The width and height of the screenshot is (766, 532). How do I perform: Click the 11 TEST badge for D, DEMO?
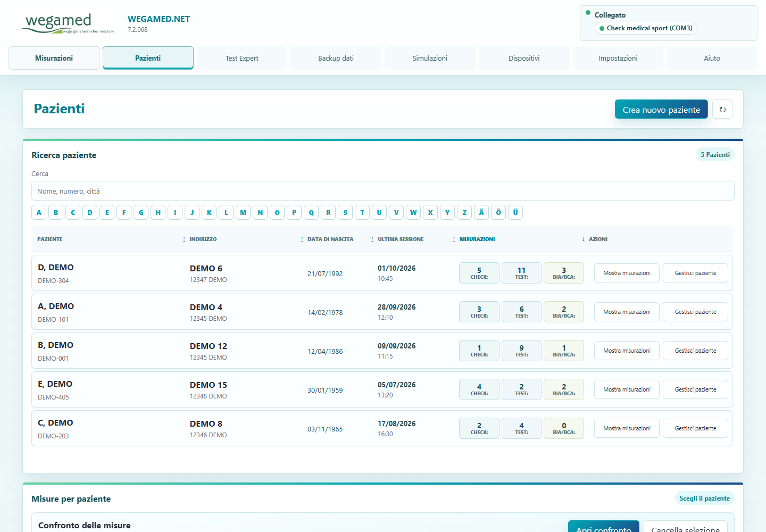[521, 273]
